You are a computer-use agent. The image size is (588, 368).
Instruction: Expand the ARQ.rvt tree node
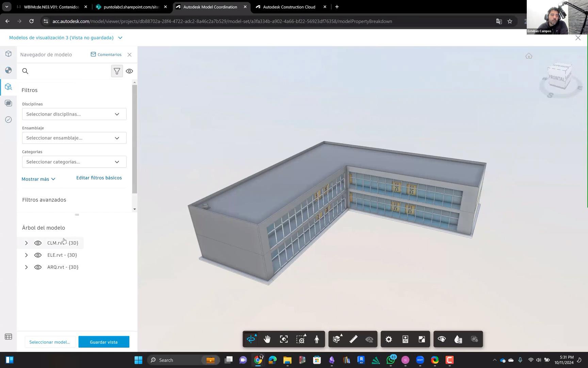pos(26,267)
